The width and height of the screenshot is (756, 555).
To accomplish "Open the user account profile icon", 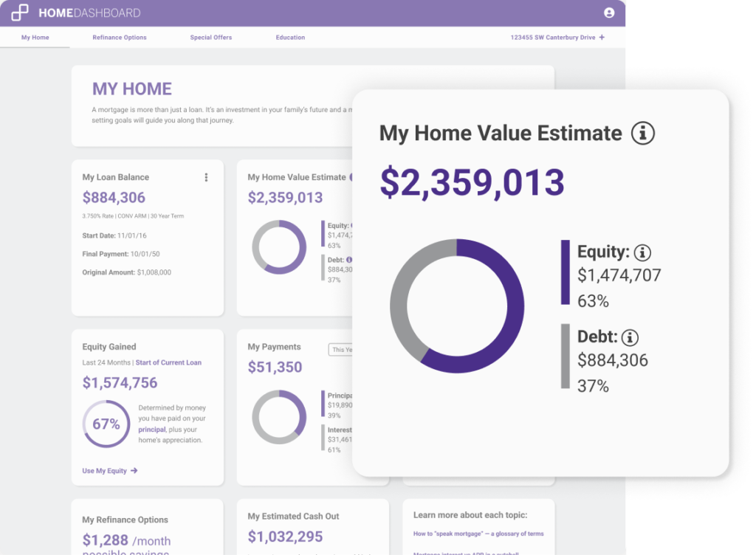I will pos(609,13).
